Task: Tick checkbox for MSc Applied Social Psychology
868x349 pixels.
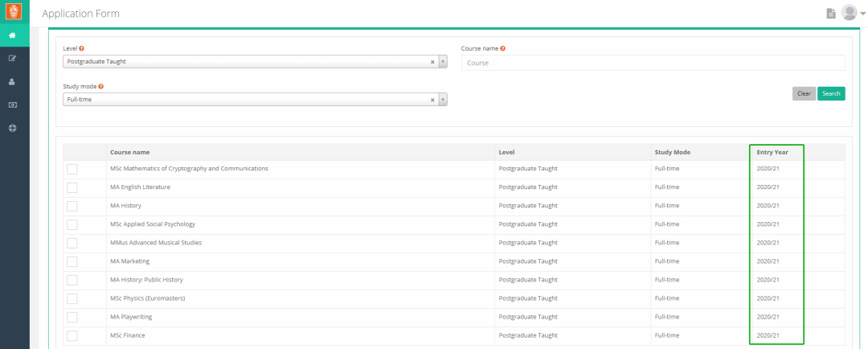Action: tap(72, 225)
